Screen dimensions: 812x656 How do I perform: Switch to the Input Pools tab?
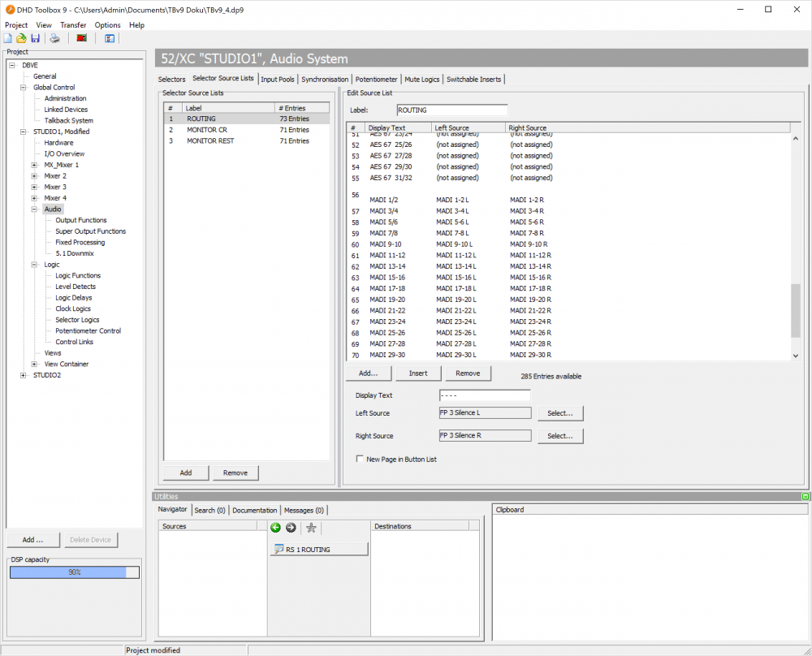(x=278, y=80)
